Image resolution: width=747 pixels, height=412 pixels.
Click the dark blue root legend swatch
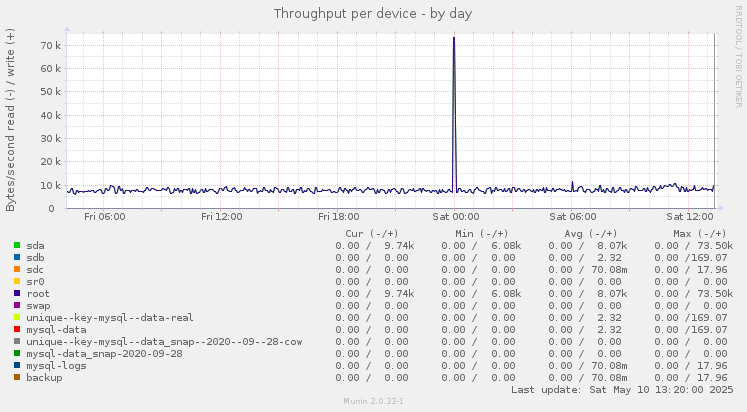click(x=17, y=293)
